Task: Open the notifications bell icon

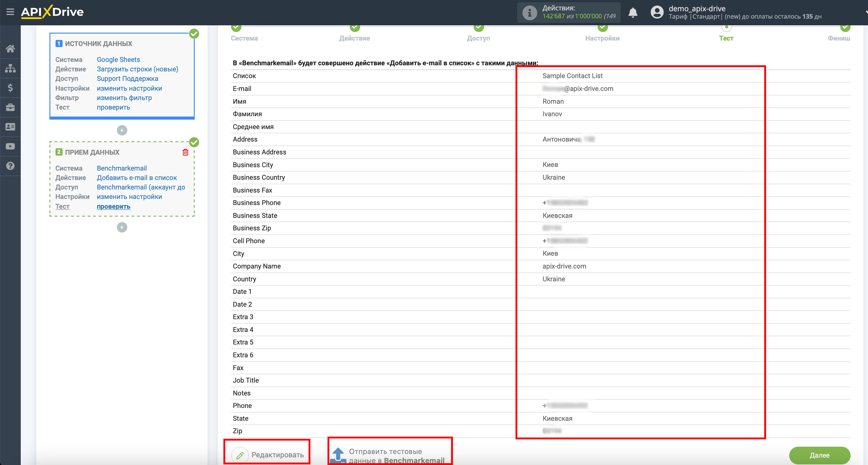Action: click(633, 13)
